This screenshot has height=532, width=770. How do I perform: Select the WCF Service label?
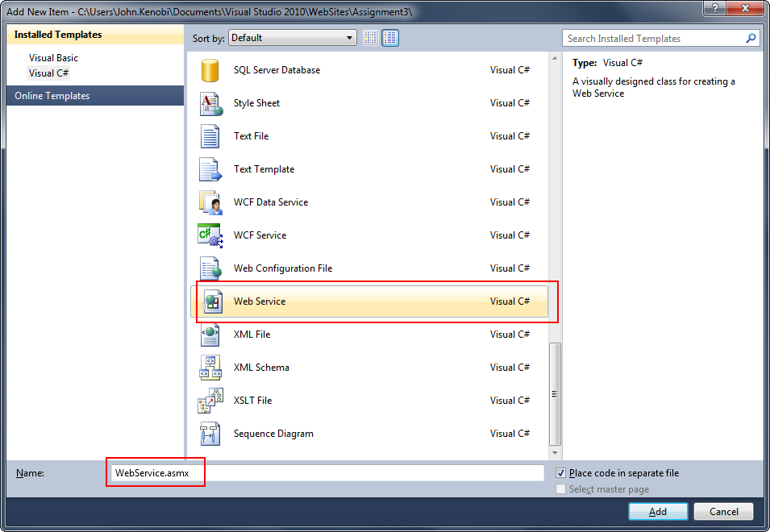coord(260,235)
